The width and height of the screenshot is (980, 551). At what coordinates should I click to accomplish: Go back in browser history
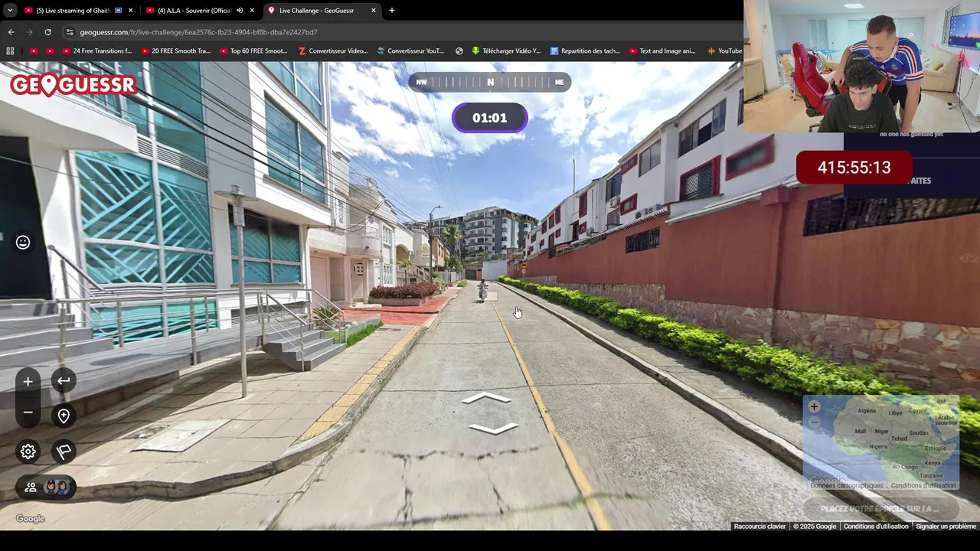tap(11, 32)
